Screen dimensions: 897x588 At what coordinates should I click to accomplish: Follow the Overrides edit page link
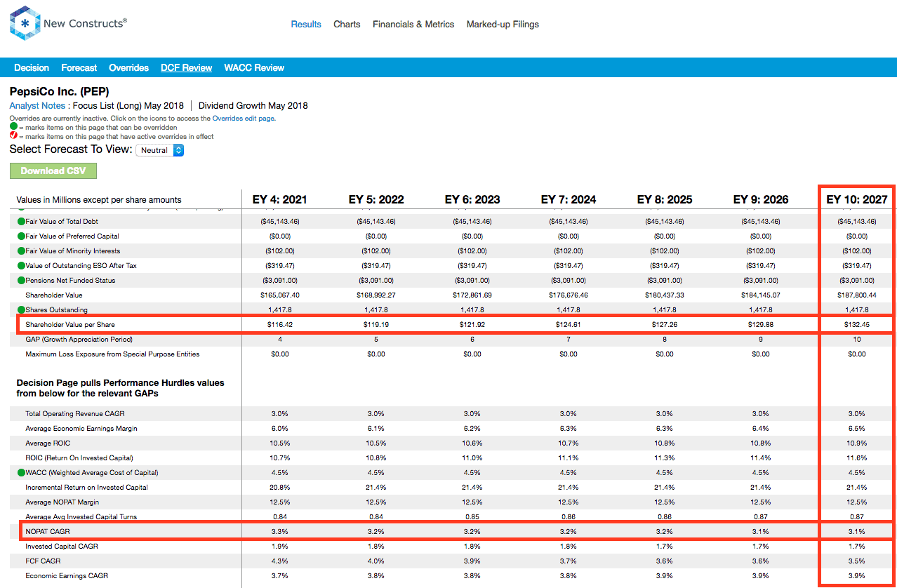(243, 119)
